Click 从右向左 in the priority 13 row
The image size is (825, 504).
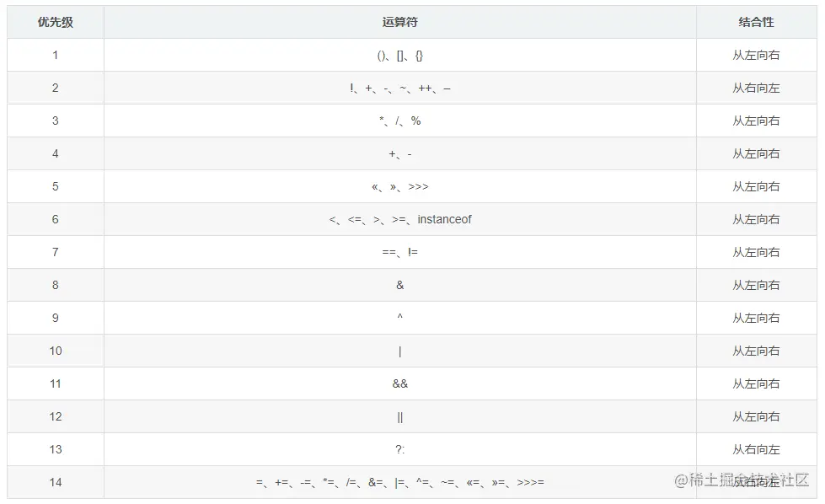pyautogui.click(x=756, y=449)
